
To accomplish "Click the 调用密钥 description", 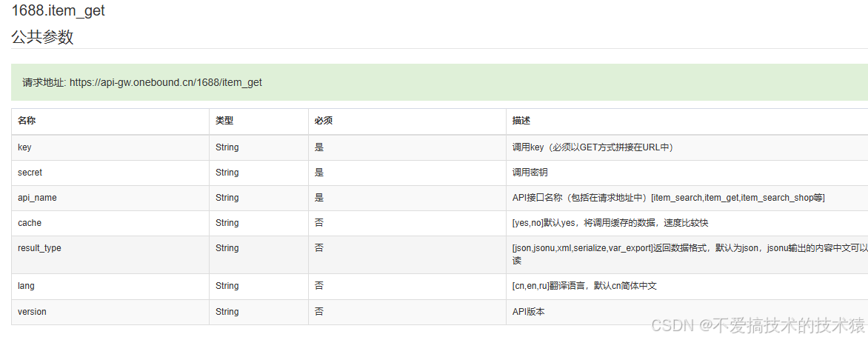I will tap(530, 173).
